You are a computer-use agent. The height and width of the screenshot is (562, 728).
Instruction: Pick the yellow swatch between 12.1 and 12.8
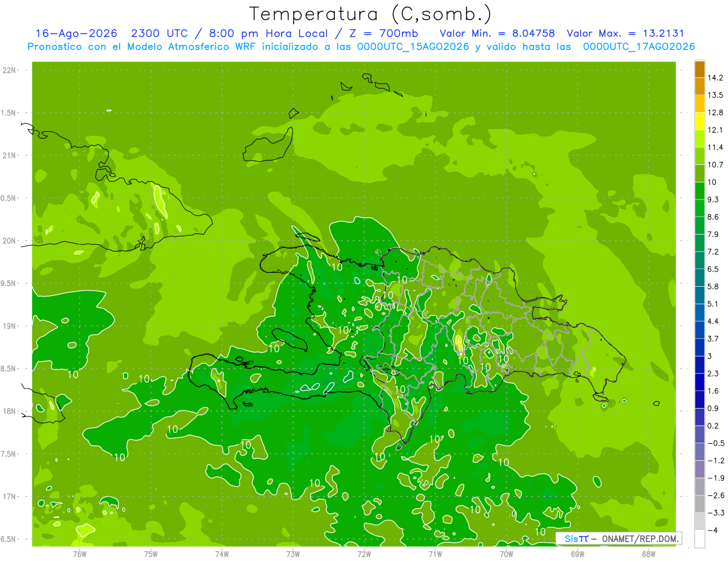pyautogui.click(x=700, y=121)
